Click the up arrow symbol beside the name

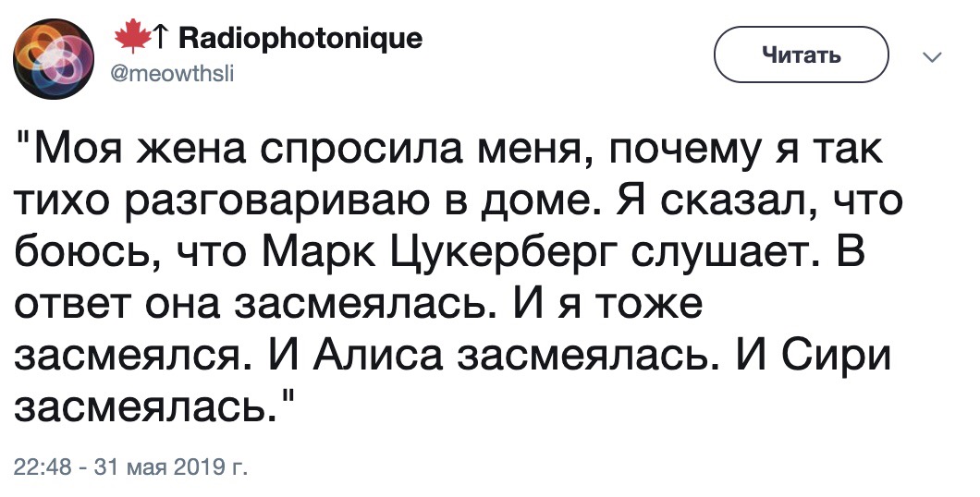[160, 39]
